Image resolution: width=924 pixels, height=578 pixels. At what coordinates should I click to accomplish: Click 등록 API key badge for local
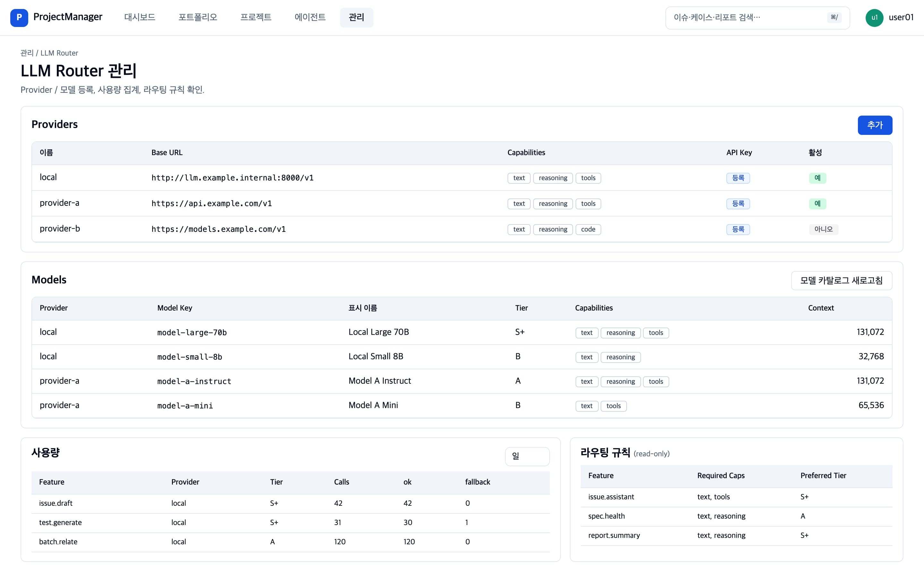(738, 178)
